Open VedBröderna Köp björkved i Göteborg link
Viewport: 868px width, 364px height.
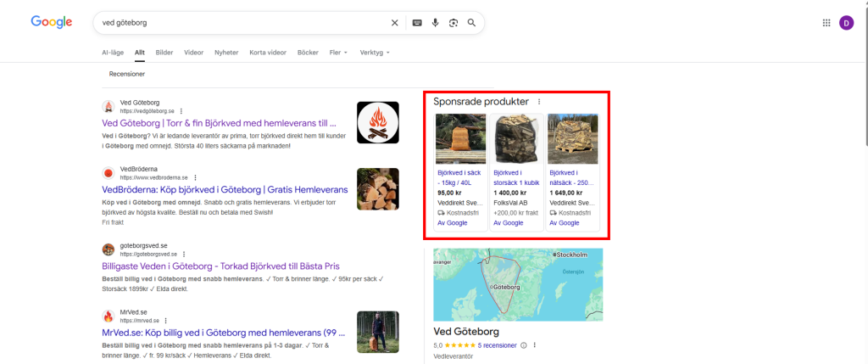tap(225, 189)
